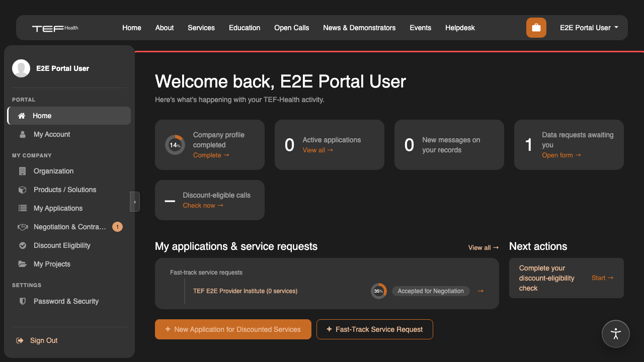Click Check now for discount-eligible calls
This screenshot has height=362, width=644.
tap(203, 205)
